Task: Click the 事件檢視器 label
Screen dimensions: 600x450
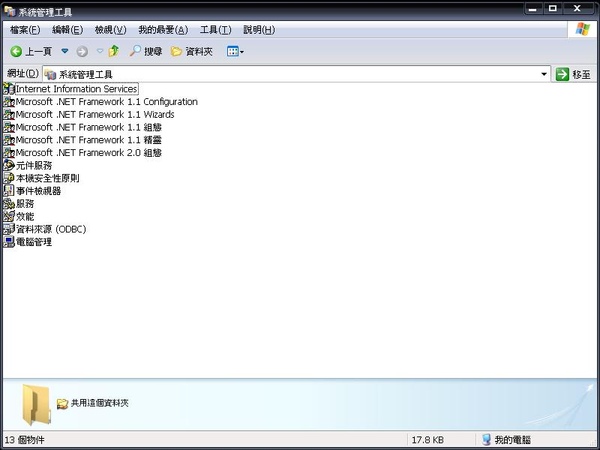Action: coord(39,191)
